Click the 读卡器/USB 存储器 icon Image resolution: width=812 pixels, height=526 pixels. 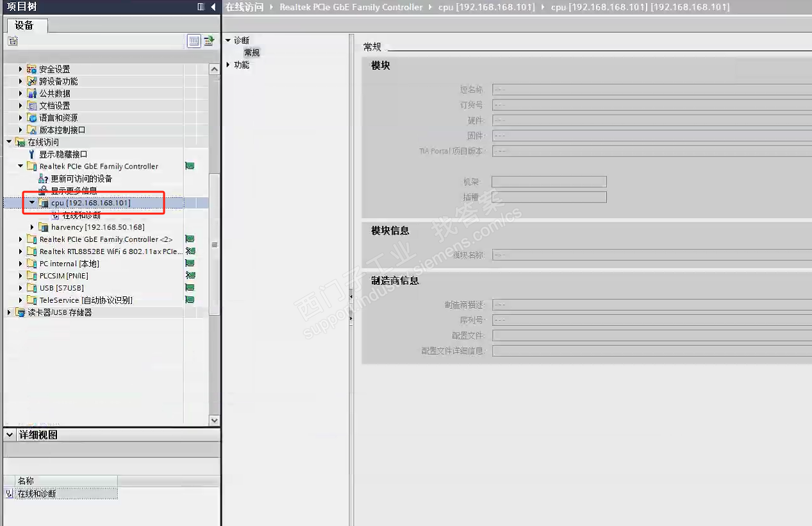coord(21,312)
